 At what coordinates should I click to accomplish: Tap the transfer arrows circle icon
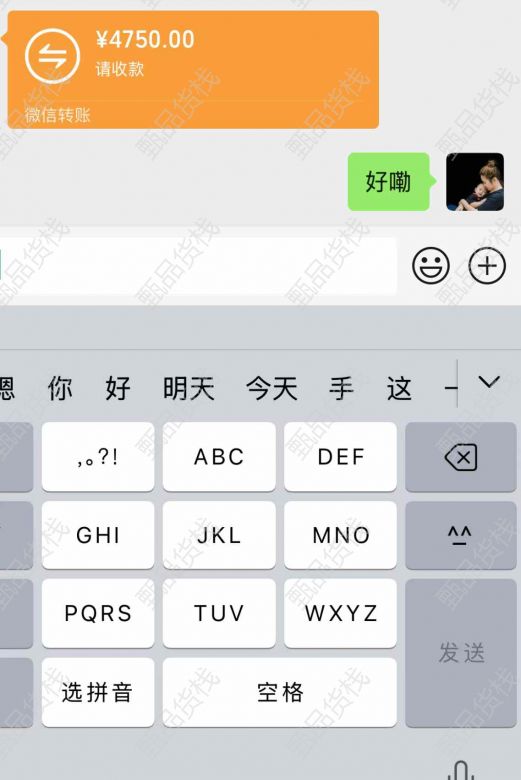[x=52, y=56]
